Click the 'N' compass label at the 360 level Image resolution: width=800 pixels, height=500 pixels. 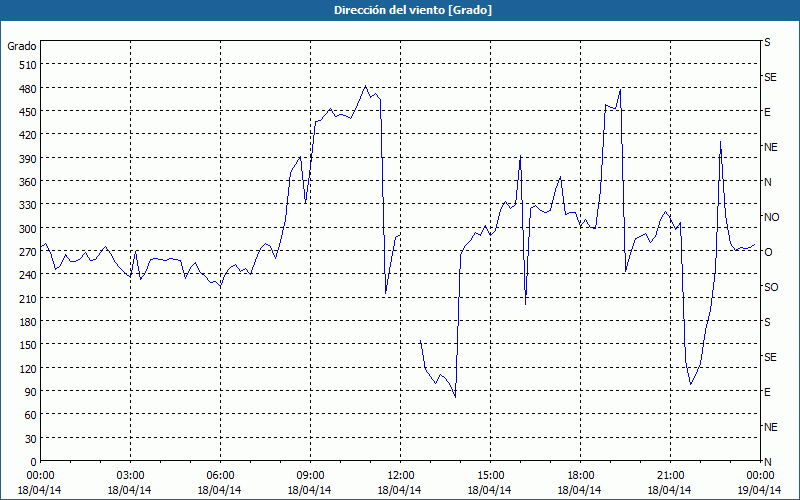767,182
